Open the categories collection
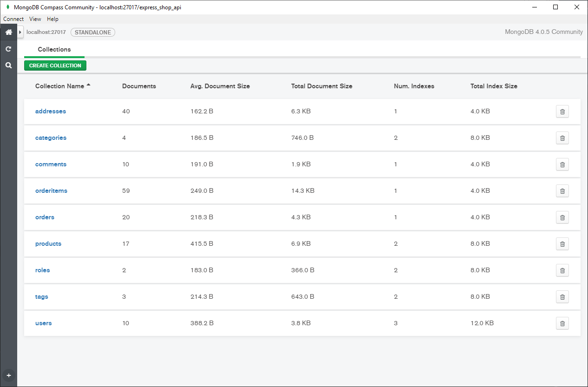 [x=51, y=138]
